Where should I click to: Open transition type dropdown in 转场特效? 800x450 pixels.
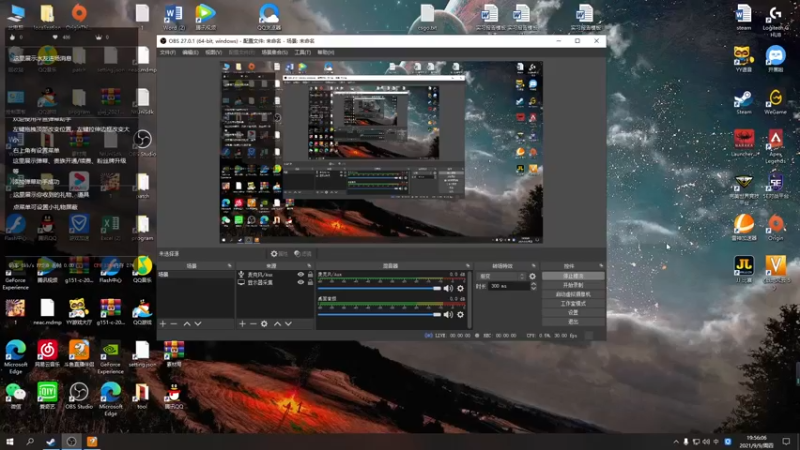coord(502,276)
